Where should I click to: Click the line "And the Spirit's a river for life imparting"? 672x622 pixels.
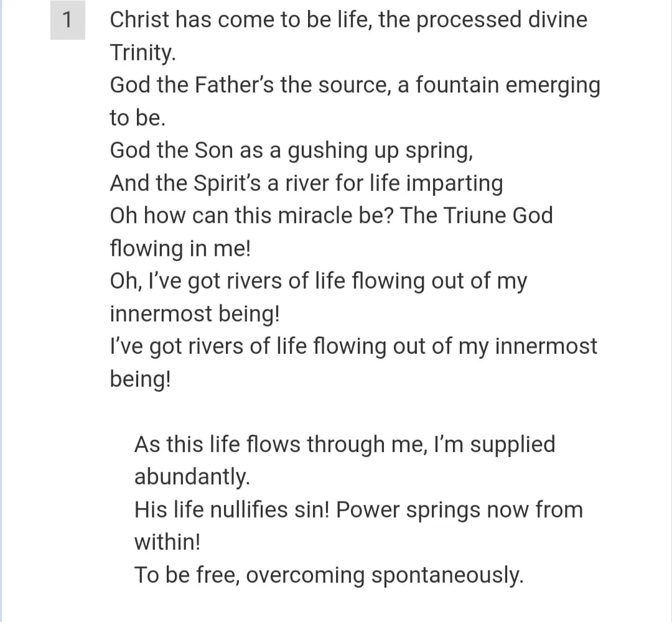point(306,183)
